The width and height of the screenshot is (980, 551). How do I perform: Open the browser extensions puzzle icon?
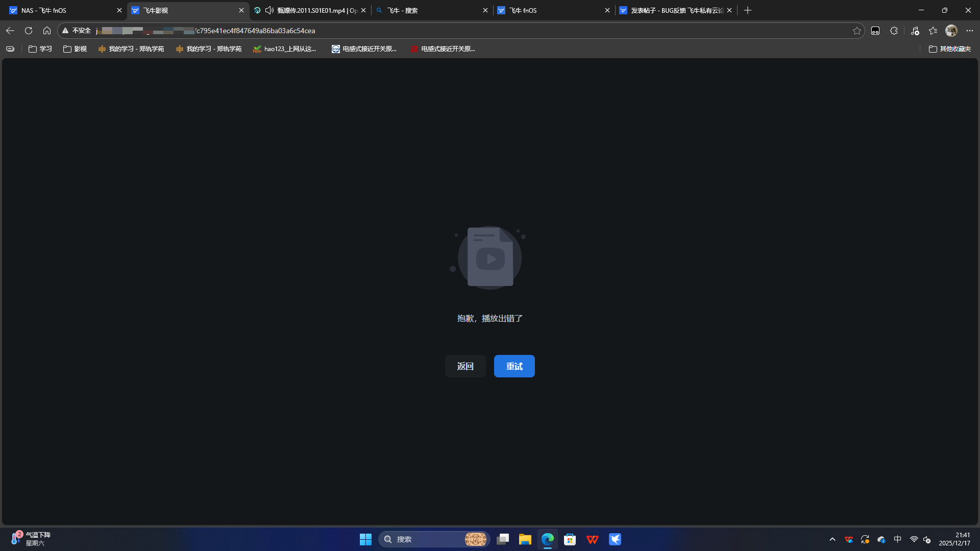click(x=894, y=31)
